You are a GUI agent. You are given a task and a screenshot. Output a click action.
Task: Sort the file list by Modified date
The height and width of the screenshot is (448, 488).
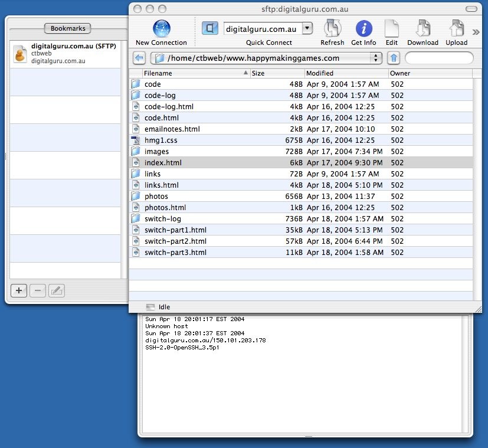point(346,73)
